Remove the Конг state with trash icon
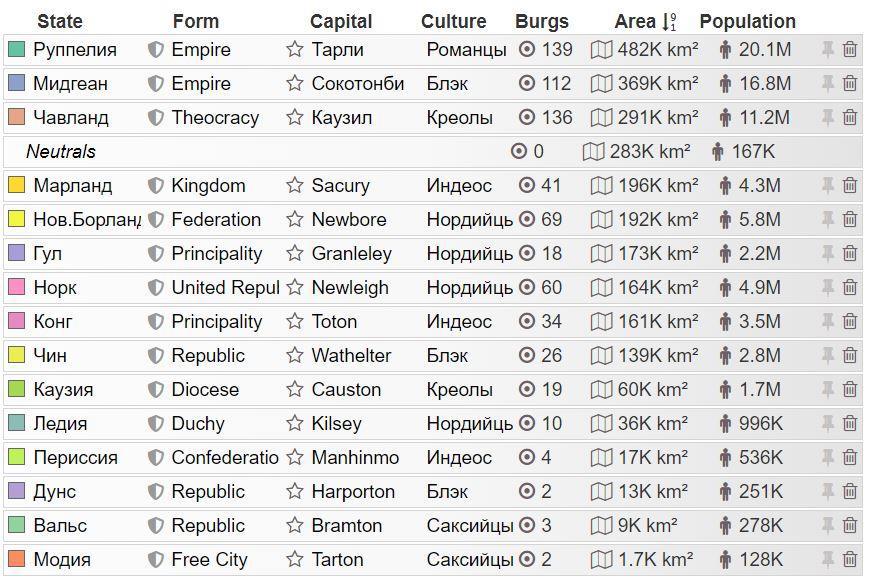Screen dimensions: 876x578 point(850,321)
